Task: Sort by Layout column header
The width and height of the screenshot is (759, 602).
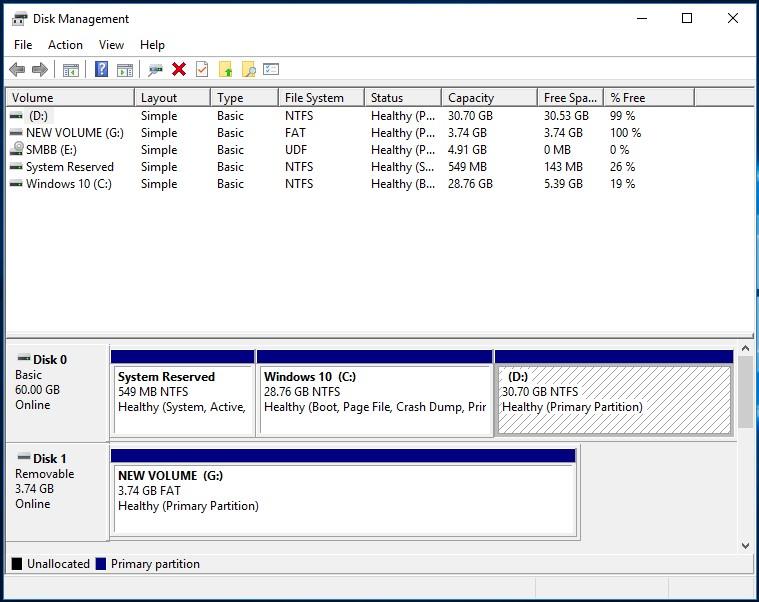Action: [172, 98]
